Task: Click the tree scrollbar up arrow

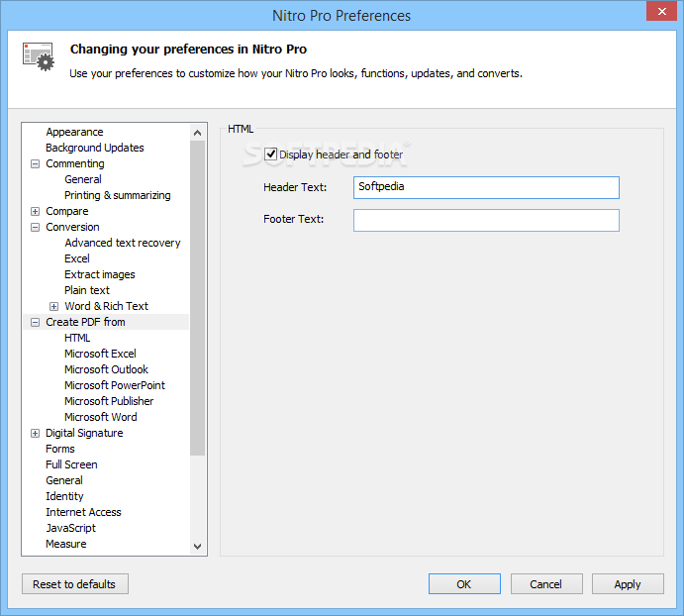Action: (x=197, y=133)
